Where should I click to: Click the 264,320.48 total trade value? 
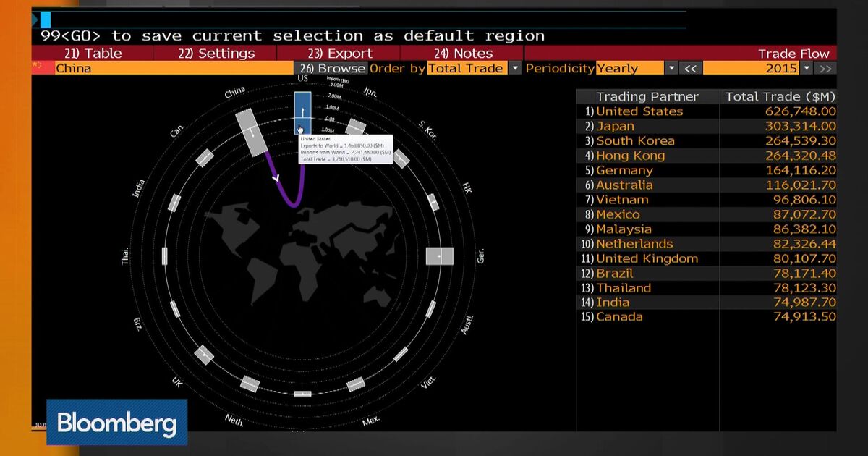pyautogui.click(x=800, y=156)
